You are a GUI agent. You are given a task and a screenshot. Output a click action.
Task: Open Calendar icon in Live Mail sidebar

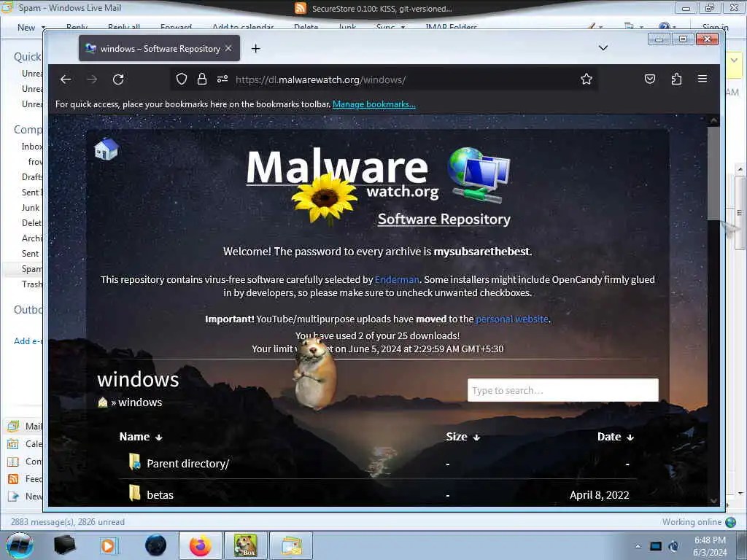click(x=13, y=444)
